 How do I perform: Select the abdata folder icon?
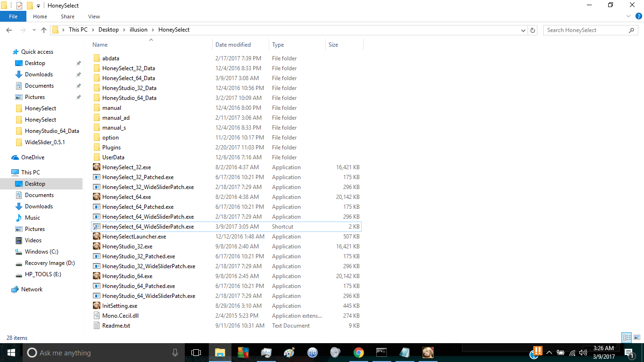pyautogui.click(x=97, y=58)
